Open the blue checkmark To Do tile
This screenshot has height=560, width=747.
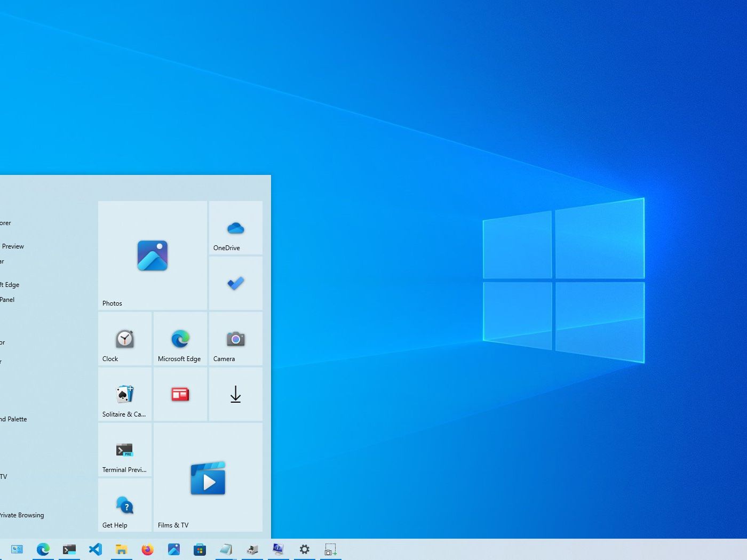(236, 283)
